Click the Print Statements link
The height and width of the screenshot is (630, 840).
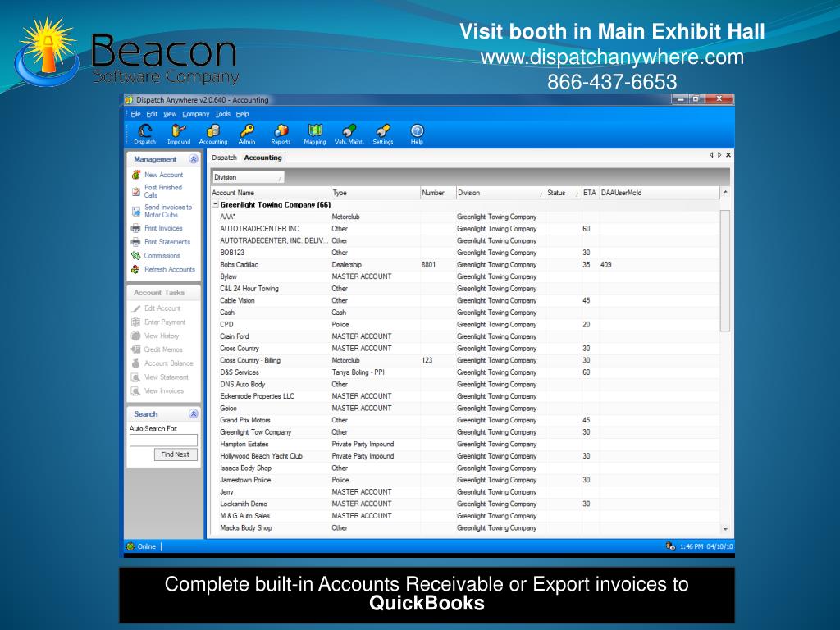[x=167, y=242]
